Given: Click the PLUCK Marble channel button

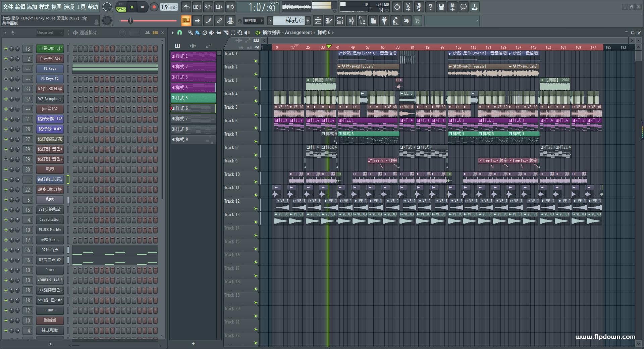Looking at the screenshot, I should (x=50, y=230).
